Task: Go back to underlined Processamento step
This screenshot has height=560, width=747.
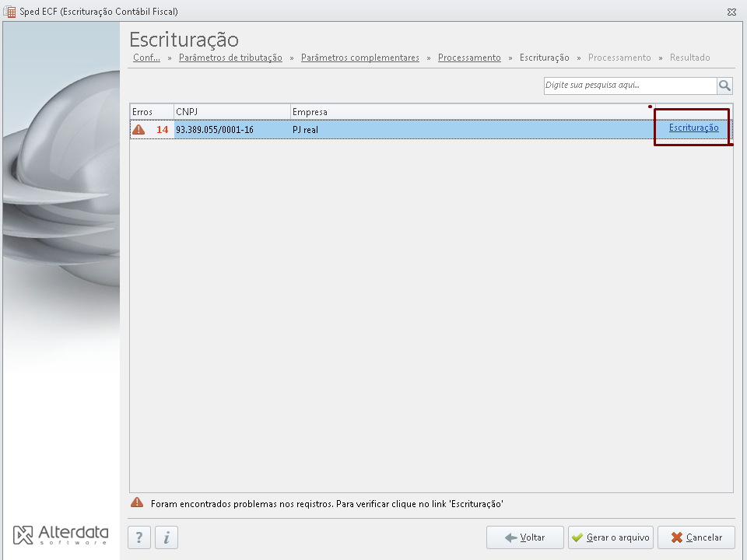Action: 469,58
